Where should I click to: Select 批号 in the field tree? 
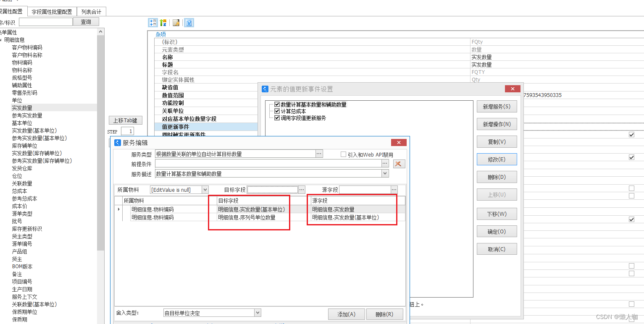[17, 221]
